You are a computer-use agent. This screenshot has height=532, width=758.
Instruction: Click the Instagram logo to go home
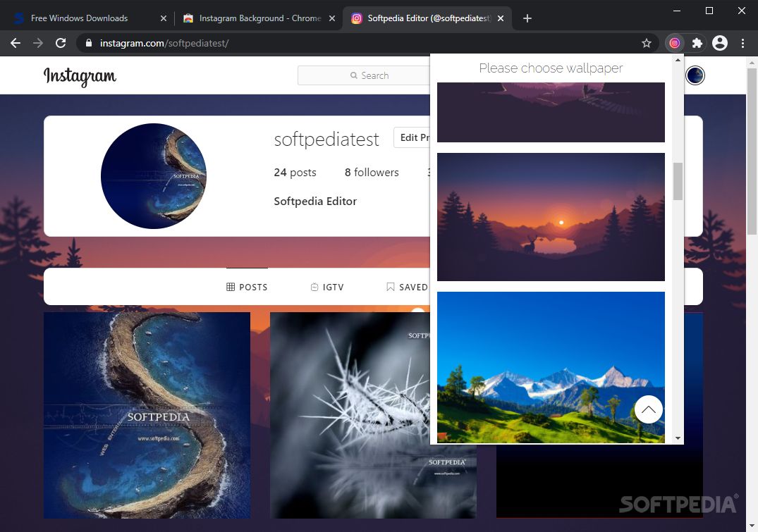[79, 75]
